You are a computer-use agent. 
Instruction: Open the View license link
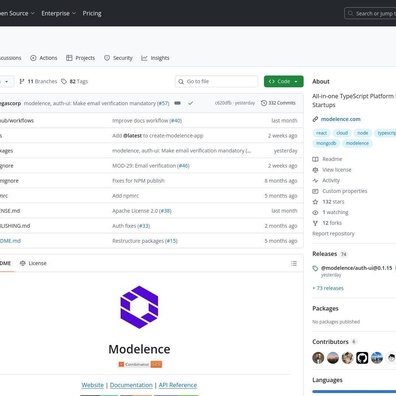[337, 170]
